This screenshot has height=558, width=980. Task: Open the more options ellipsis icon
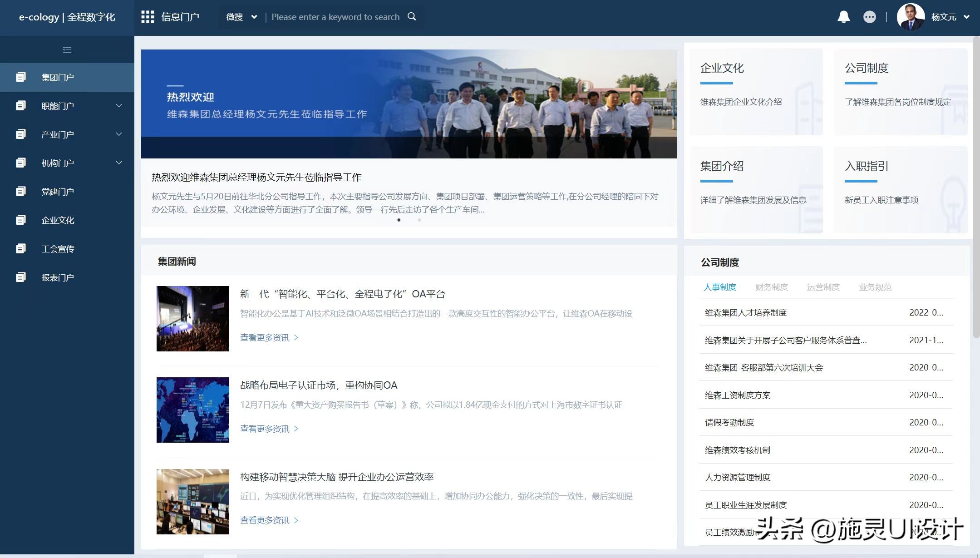pyautogui.click(x=869, y=16)
